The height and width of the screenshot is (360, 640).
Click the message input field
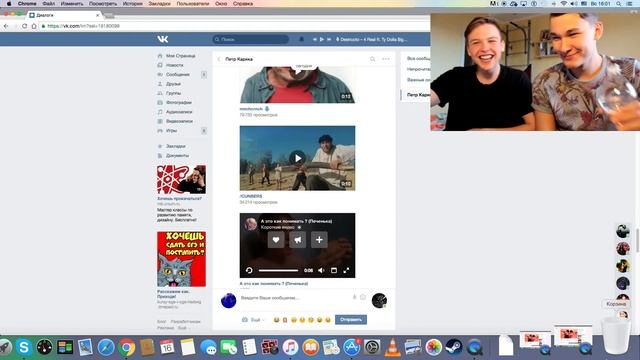[295, 298]
